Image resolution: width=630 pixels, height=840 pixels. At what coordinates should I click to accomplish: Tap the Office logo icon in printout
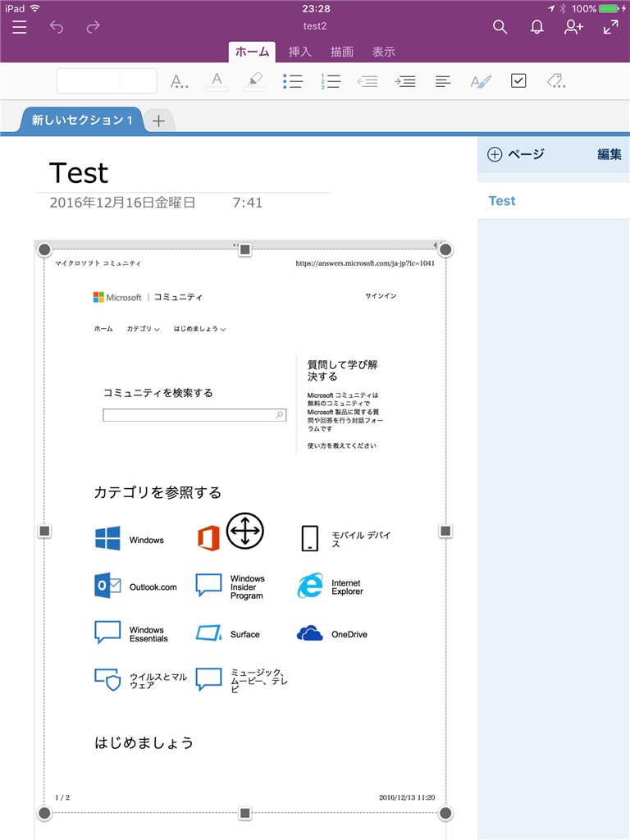(x=208, y=538)
